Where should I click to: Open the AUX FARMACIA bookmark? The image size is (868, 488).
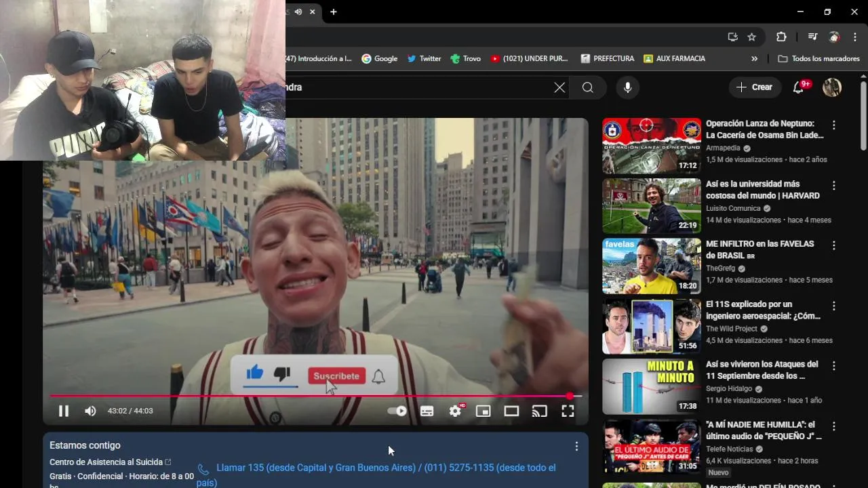(675, 59)
